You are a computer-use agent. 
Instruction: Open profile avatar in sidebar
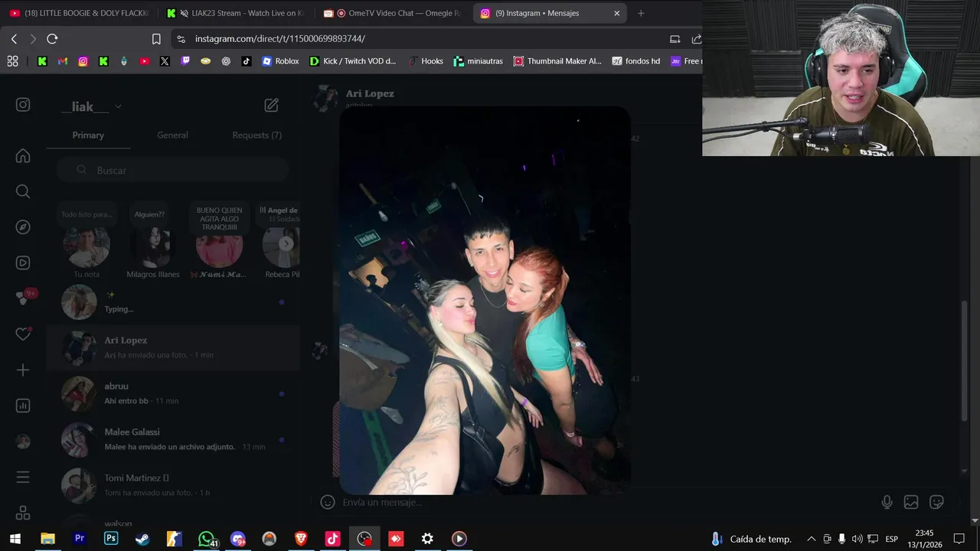23,442
